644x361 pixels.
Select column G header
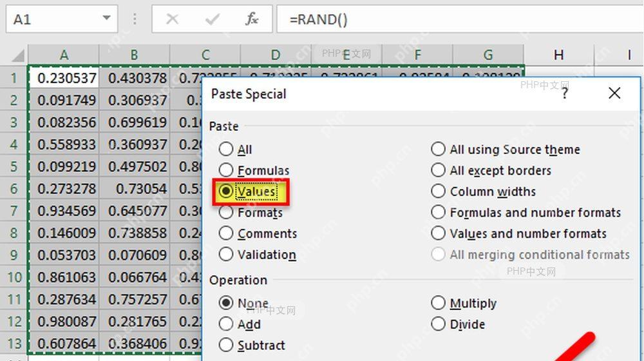[488, 55]
